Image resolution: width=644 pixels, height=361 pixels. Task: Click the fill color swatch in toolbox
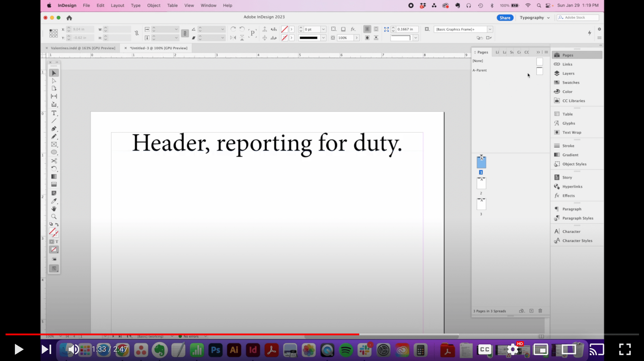(x=52, y=231)
